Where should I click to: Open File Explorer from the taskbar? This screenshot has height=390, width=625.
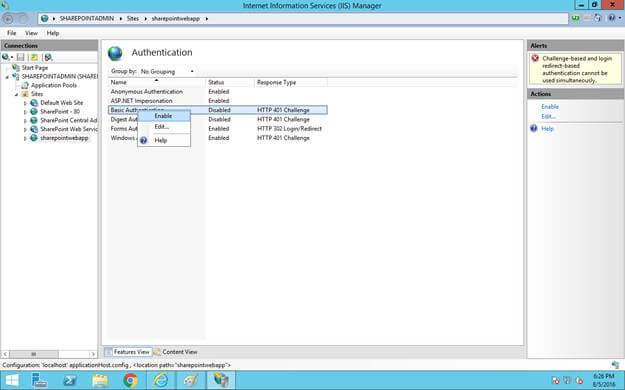[100, 380]
